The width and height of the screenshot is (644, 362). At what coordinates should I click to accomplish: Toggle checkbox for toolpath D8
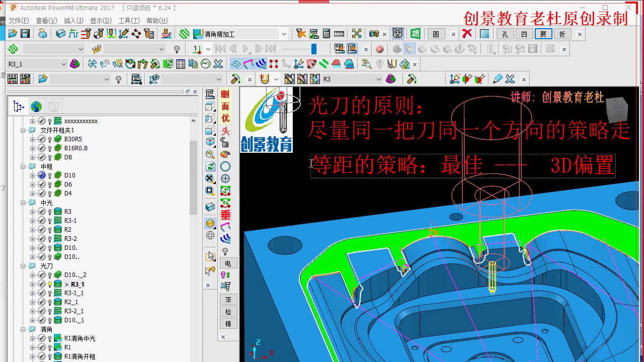[42, 157]
